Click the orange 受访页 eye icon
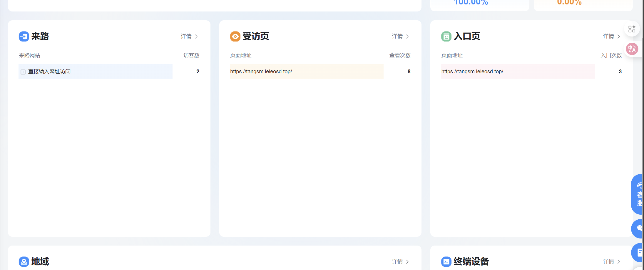 tap(235, 36)
